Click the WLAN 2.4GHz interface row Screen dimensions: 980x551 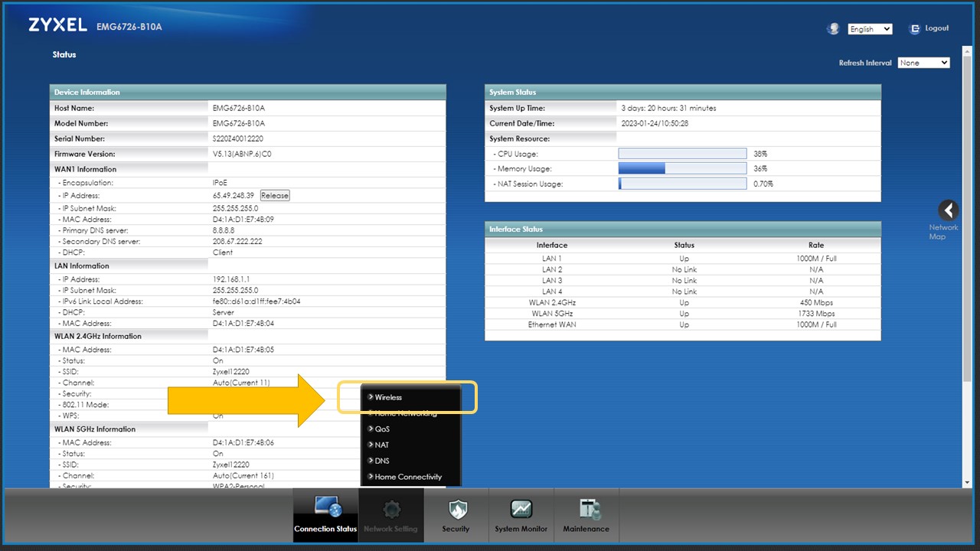click(x=683, y=303)
